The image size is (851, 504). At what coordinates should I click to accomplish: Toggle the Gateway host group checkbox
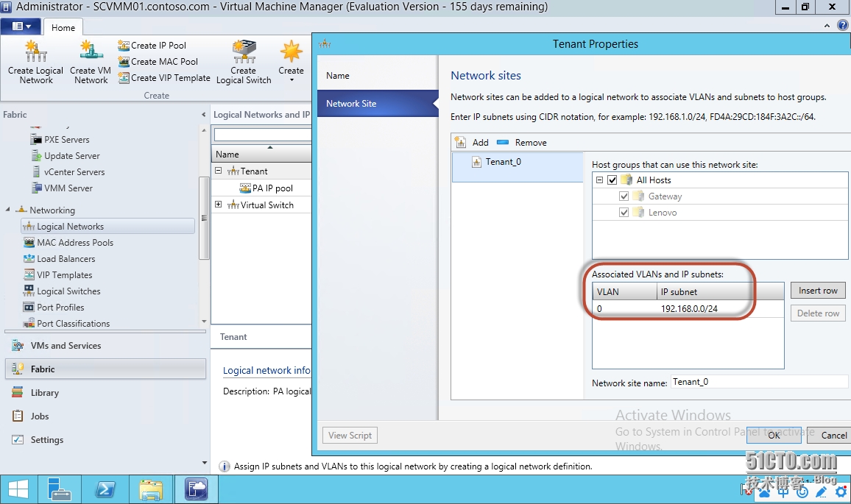[624, 196]
